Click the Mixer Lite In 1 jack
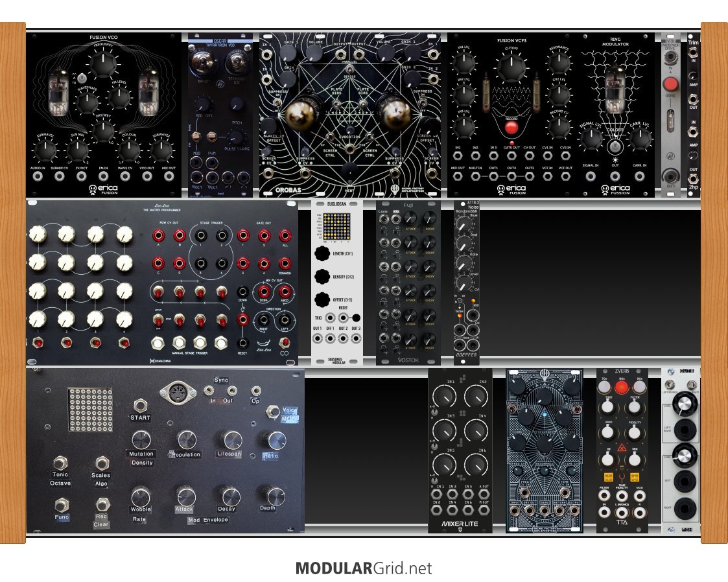Image resolution: width=728 pixels, height=582 pixels. 436,495
